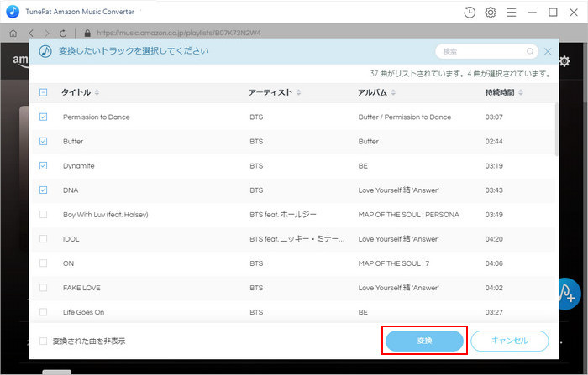Uncheck the Dynamite track checkbox

coord(43,165)
